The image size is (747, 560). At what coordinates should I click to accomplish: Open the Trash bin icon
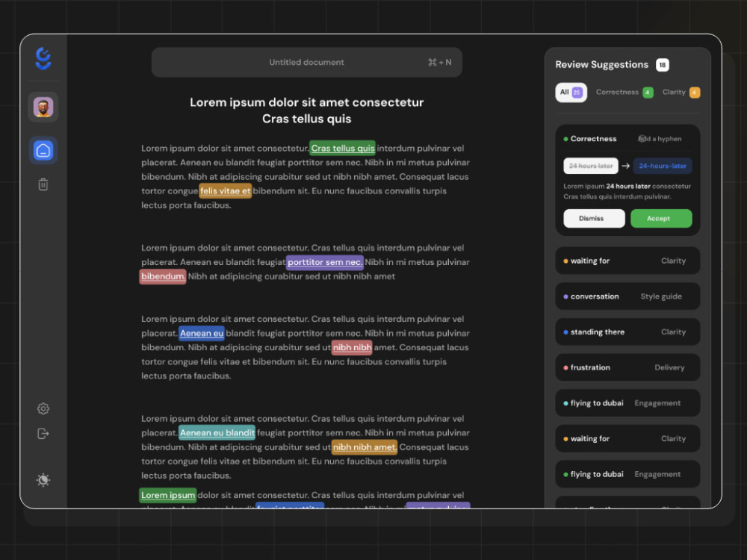(x=43, y=184)
